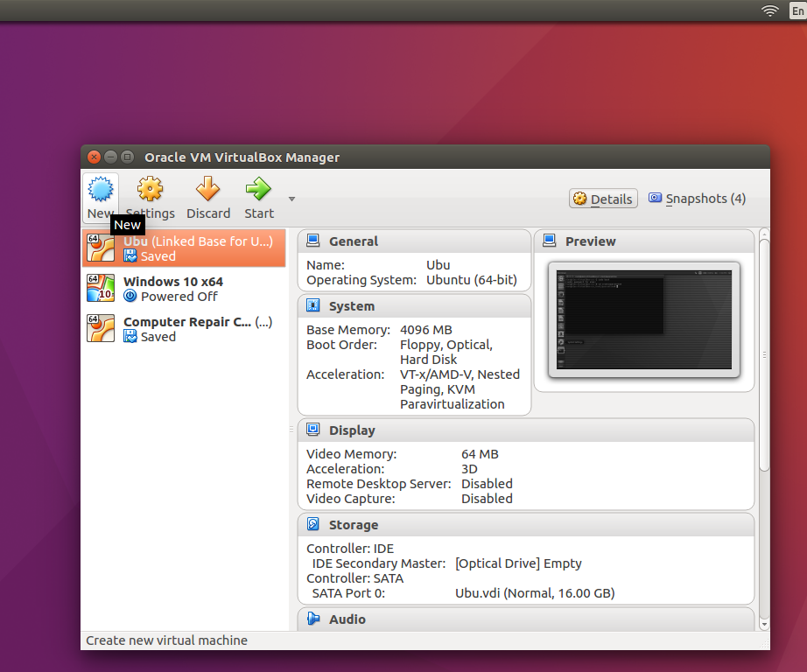Click the General section icon
Image resolution: width=807 pixels, height=672 pixels.
[313, 241]
